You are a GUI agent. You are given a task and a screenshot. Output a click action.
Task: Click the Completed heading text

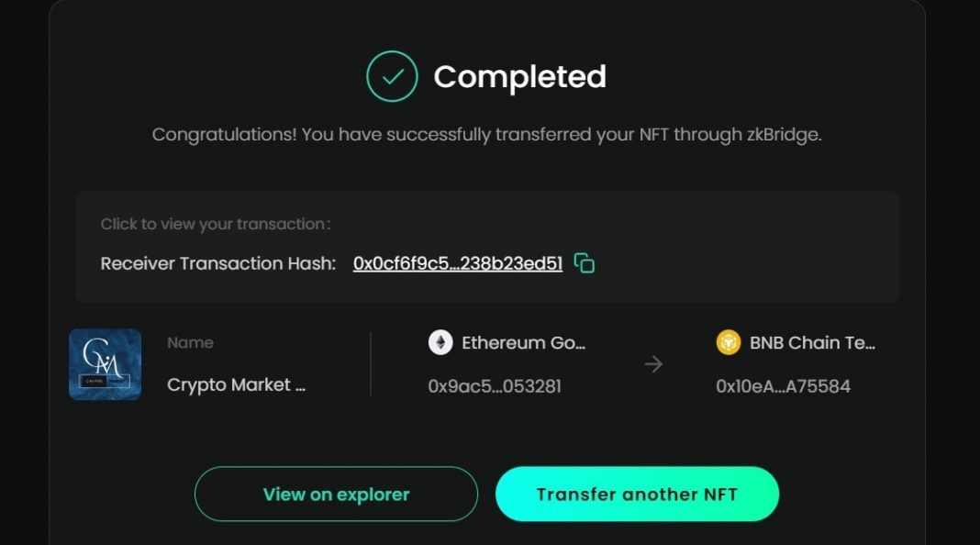pyautogui.click(x=519, y=77)
